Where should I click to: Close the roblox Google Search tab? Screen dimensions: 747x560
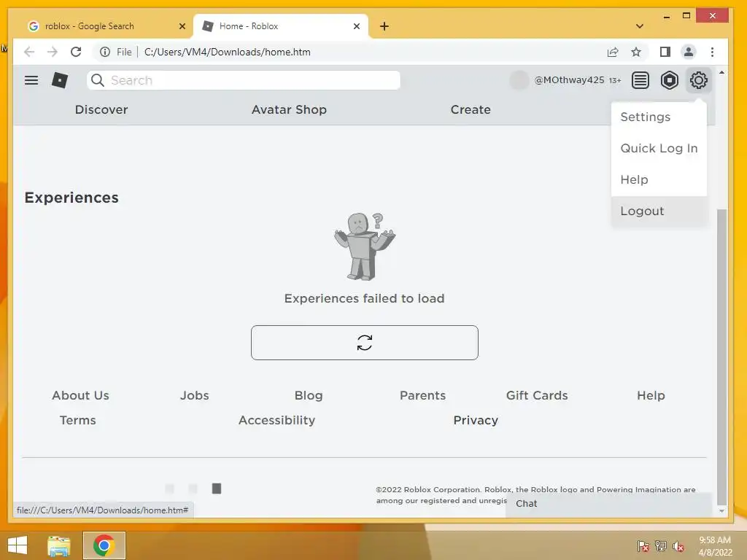point(182,26)
